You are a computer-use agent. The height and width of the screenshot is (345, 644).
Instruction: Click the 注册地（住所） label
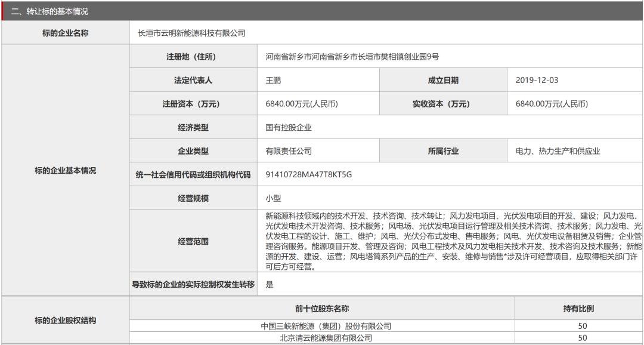(x=193, y=57)
